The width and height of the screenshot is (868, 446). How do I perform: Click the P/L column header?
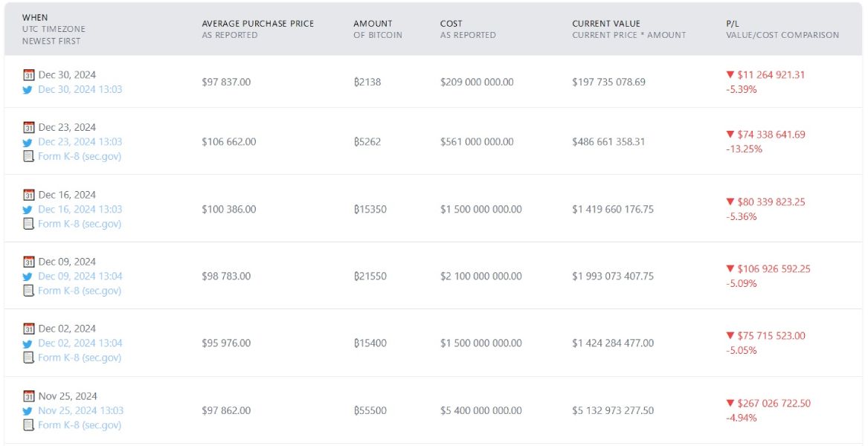[x=733, y=24]
